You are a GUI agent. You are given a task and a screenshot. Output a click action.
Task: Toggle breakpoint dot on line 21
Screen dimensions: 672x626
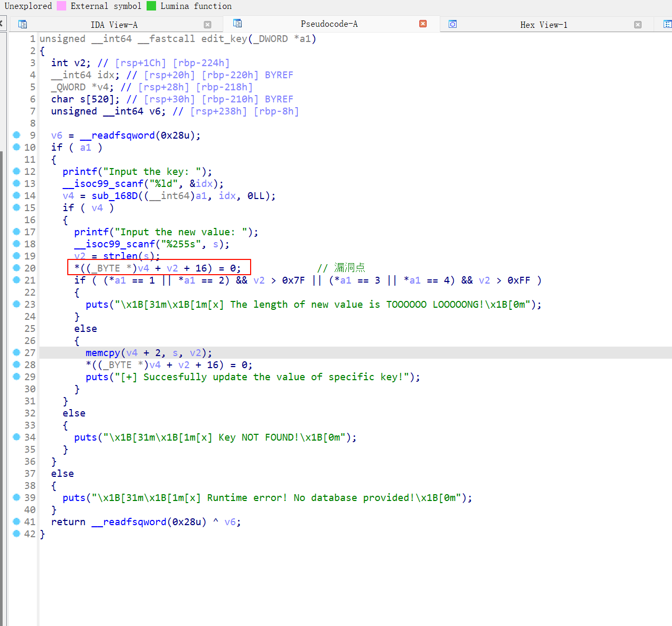point(16,280)
